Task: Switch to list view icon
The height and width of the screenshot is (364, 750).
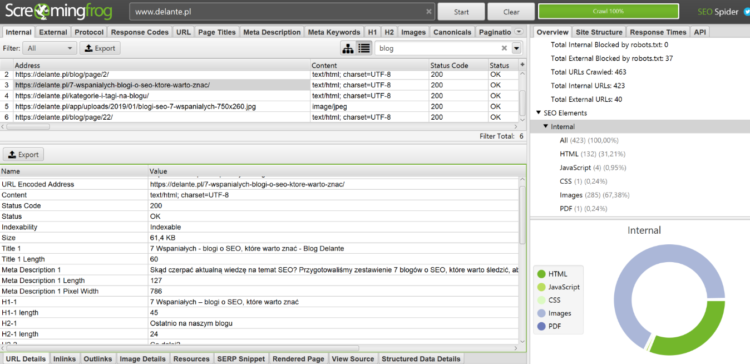Action: click(x=364, y=48)
